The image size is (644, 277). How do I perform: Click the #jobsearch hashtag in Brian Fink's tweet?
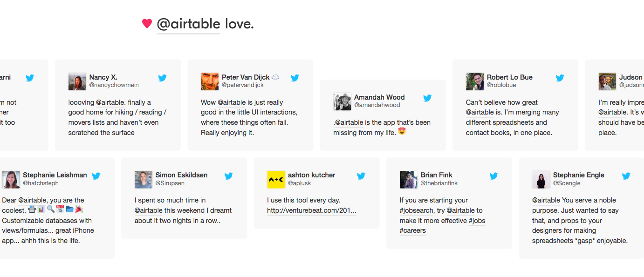(x=417, y=210)
